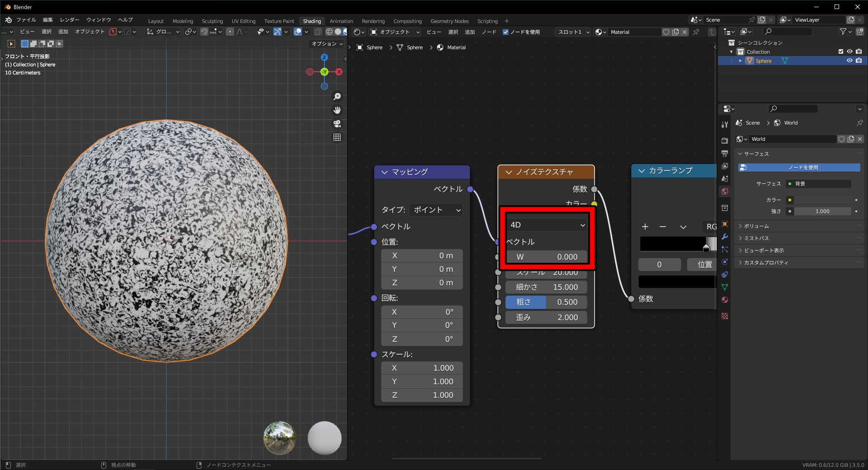This screenshot has width=868, height=470.
Task: Click the W value field on Noise Texture node
Action: (x=546, y=256)
